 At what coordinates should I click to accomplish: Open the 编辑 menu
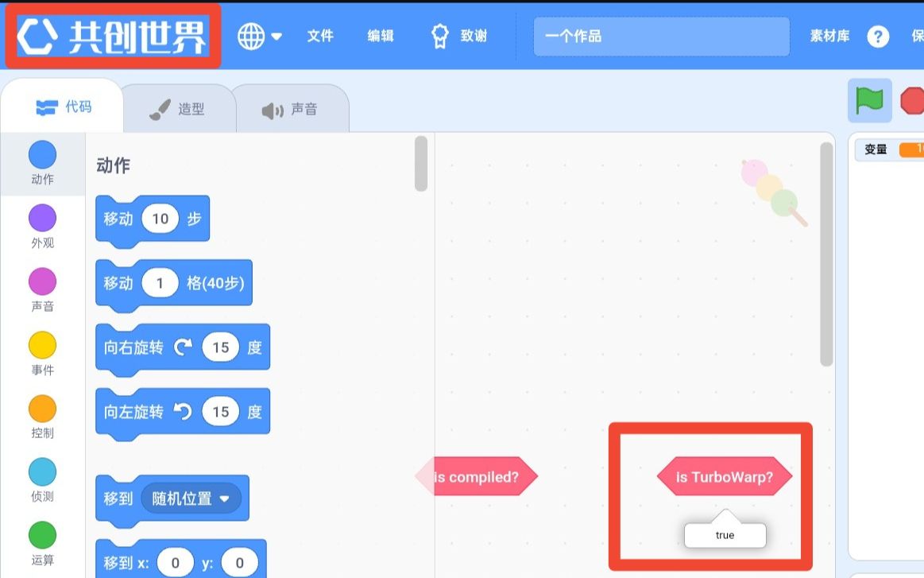tap(380, 36)
